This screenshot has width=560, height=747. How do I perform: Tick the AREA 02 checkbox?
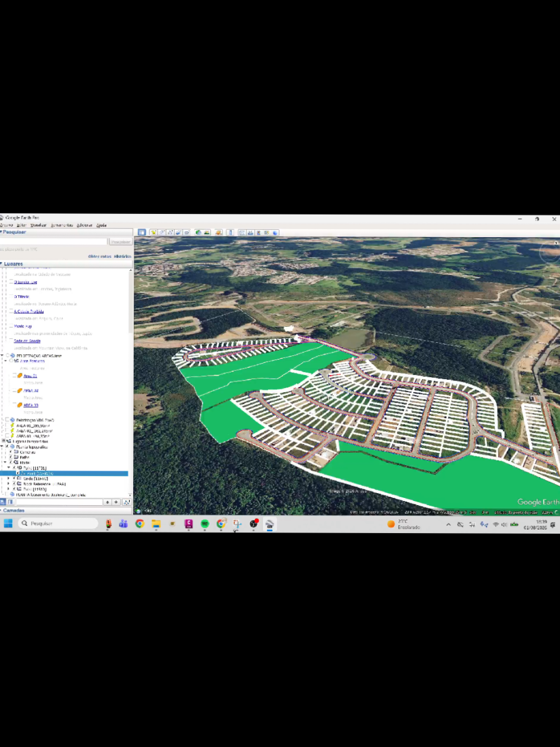14,390
